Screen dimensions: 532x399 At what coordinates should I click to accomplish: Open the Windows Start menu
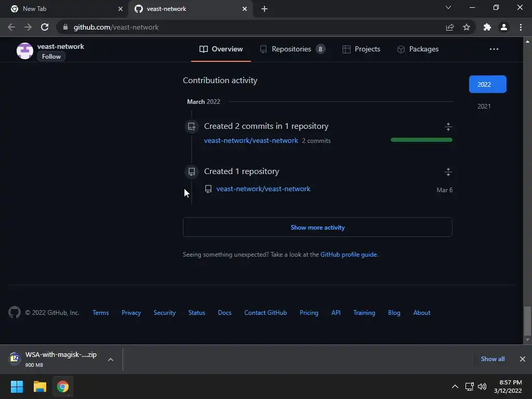[x=17, y=387]
